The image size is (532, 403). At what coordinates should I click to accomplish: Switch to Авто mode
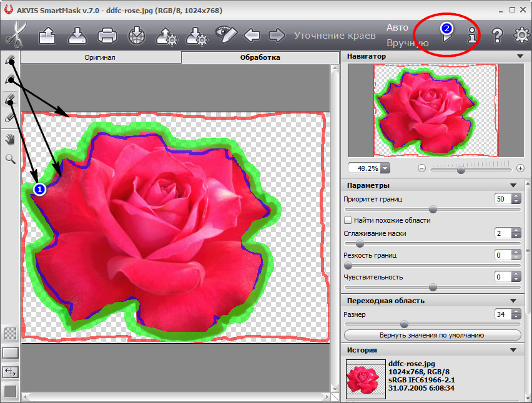tap(397, 27)
